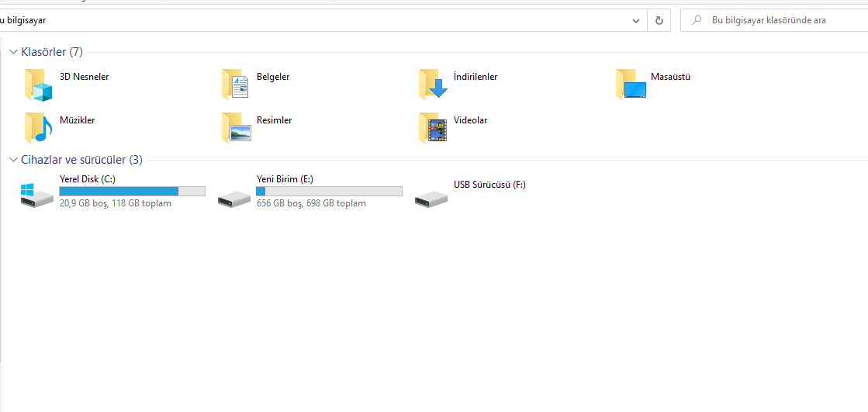Click the Cihazlar ve sürücüler (3) header
The width and height of the screenshot is (868, 412).
81,160
